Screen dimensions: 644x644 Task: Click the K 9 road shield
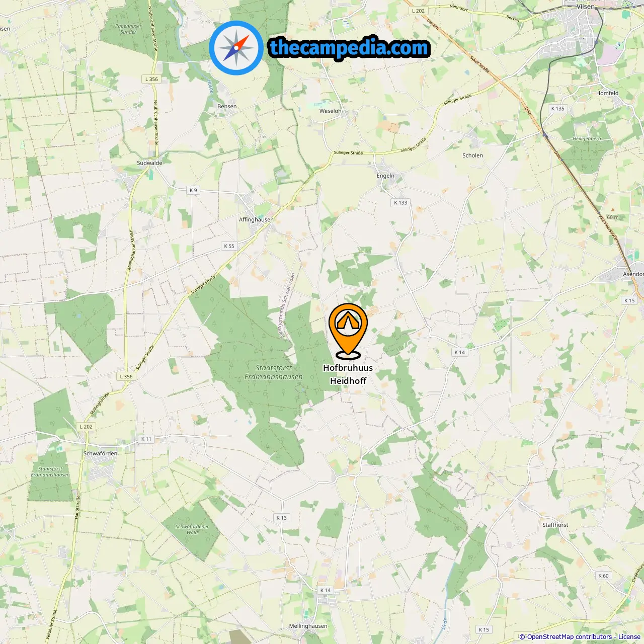coord(193,190)
